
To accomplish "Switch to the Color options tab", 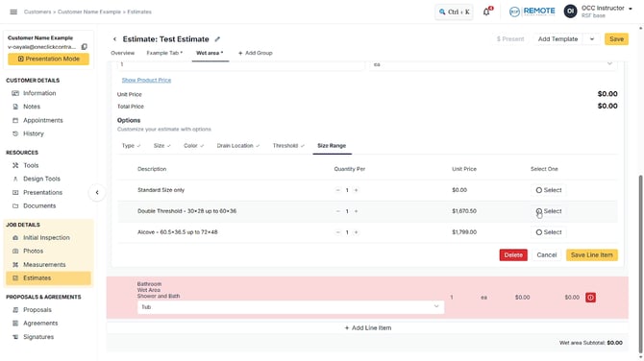I will click(193, 146).
